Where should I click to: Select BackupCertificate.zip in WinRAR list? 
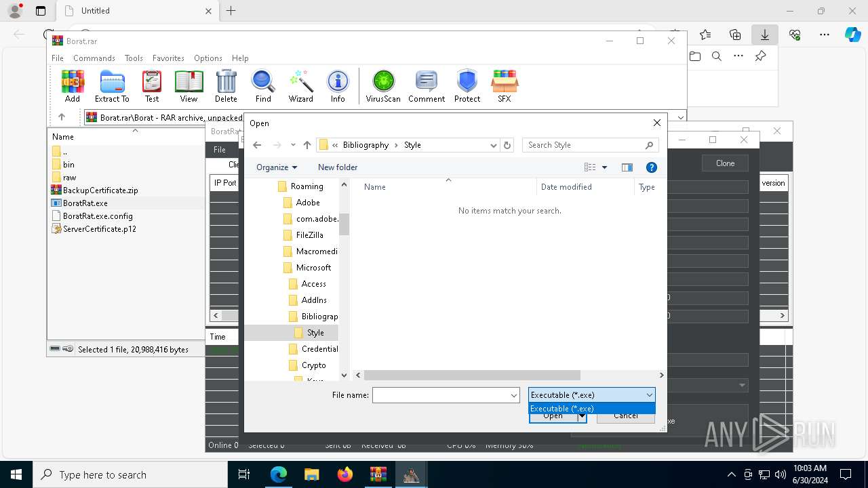click(100, 190)
